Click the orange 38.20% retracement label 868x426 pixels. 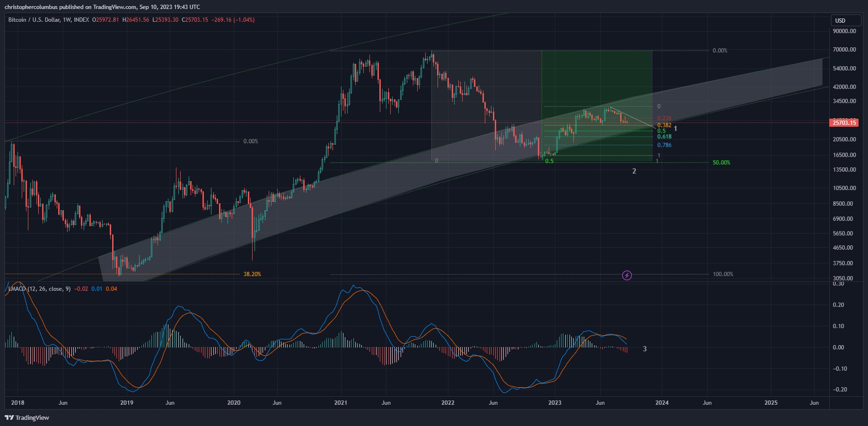click(252, 274)
